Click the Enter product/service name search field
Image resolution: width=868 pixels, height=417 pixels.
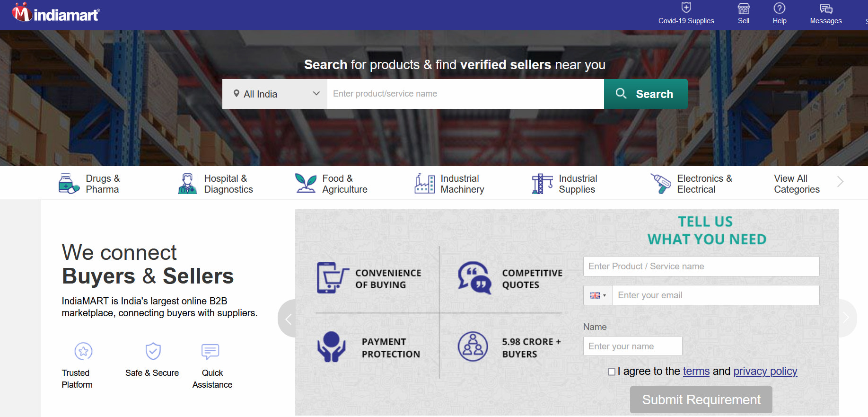click(x=465, y=94)
